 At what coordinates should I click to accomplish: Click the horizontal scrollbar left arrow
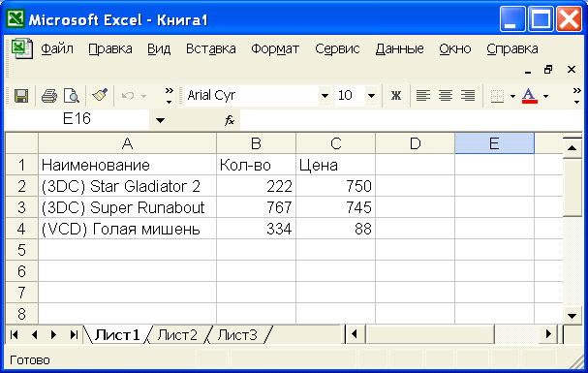(x=355, y=334)
